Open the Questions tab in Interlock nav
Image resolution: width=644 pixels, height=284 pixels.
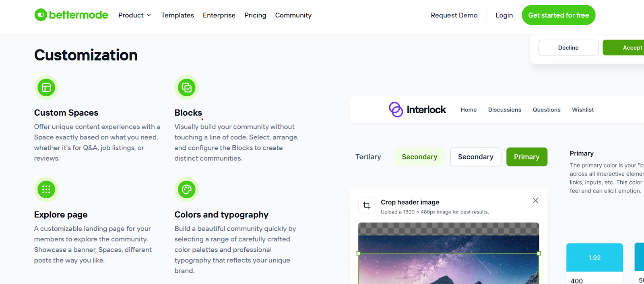(x=547, y=110)
